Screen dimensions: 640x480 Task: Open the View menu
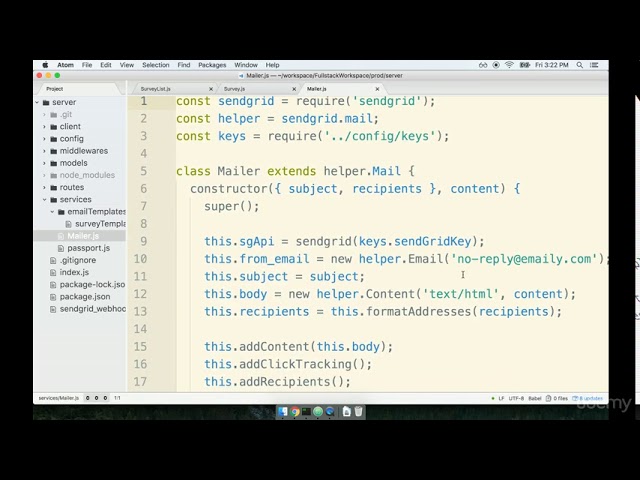(127, 65)
